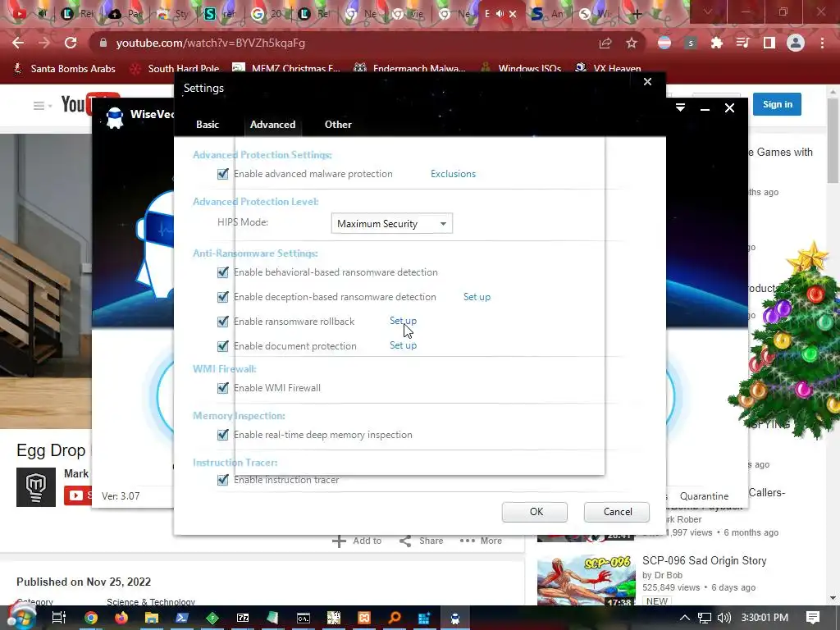
Task: Open VX Heaven bookmark
Action: click(x=608, y=69)
